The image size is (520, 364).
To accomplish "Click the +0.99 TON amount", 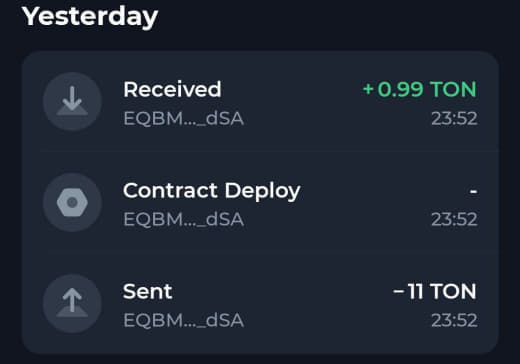I will coord(420,89).
